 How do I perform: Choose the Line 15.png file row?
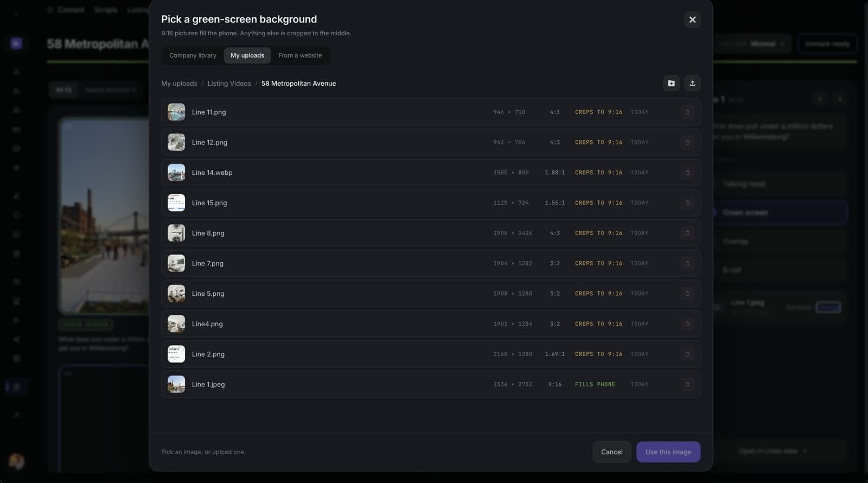click(431, 203)
